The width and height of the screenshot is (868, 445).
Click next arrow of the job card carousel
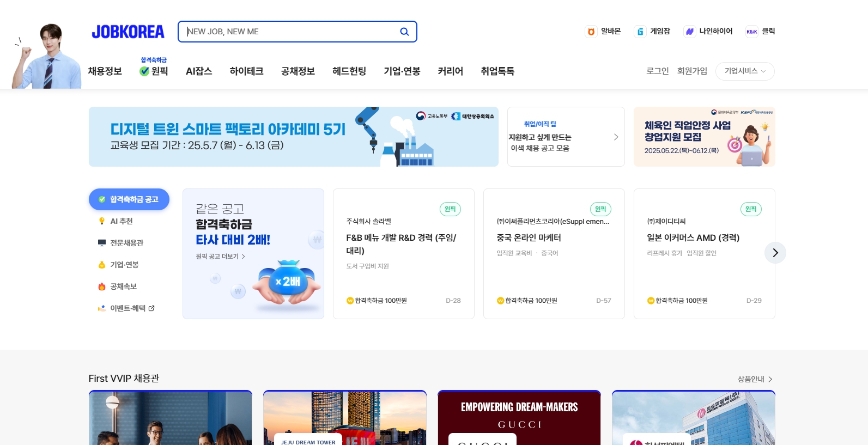(x=775, y=253)
